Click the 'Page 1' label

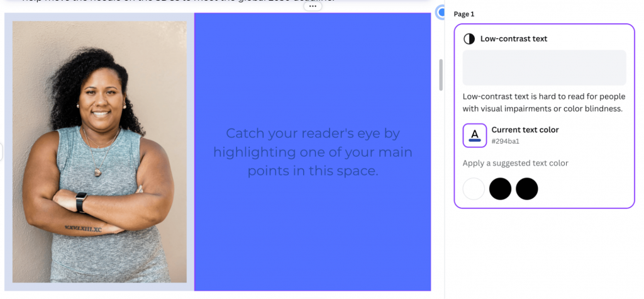[464, 14]
